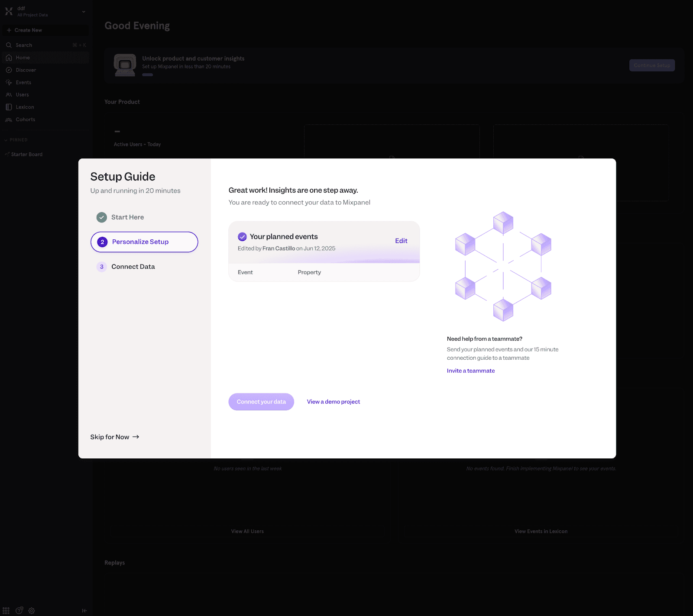Screen dimensions: 693x616
Task: Click the Create New button label
Action: [28, 30]
